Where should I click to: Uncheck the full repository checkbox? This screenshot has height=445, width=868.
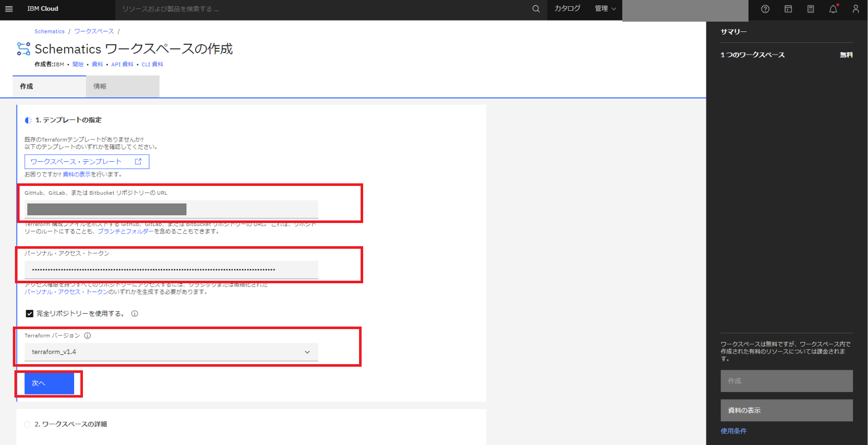coord(30,314)
